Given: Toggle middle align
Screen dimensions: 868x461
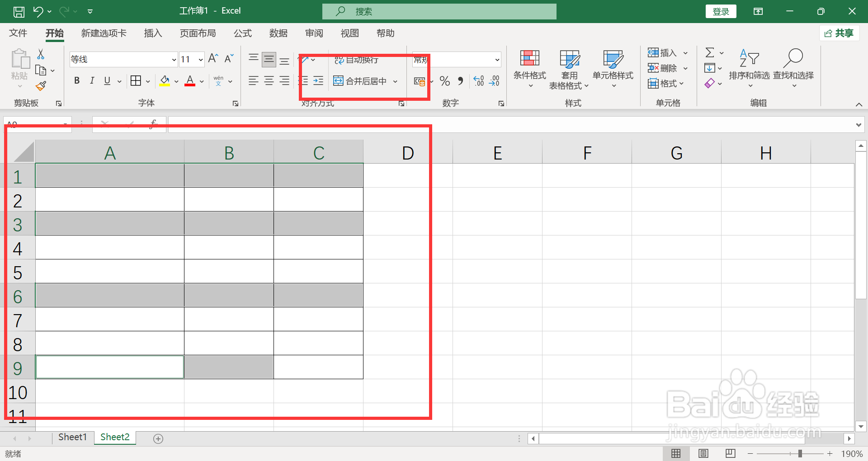Looking at the screenshot, I should (269, 59).
